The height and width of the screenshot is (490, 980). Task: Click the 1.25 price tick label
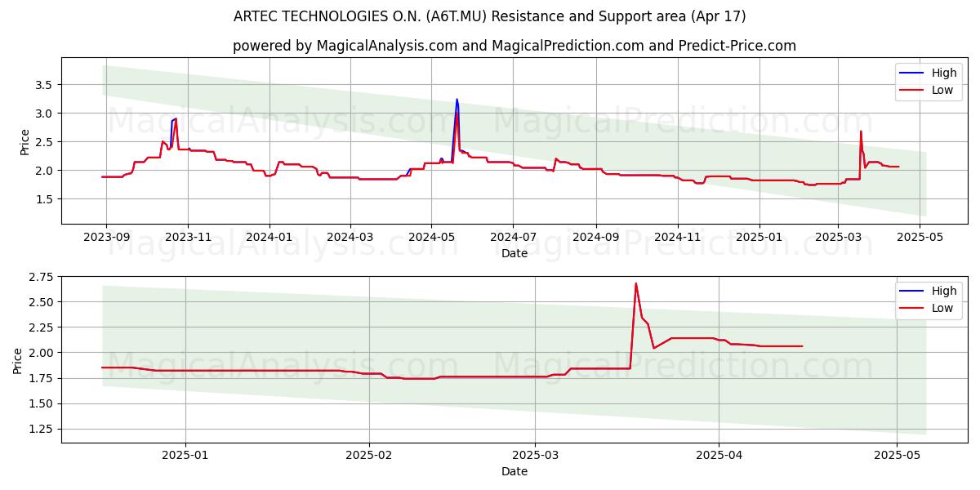point(41,429)
